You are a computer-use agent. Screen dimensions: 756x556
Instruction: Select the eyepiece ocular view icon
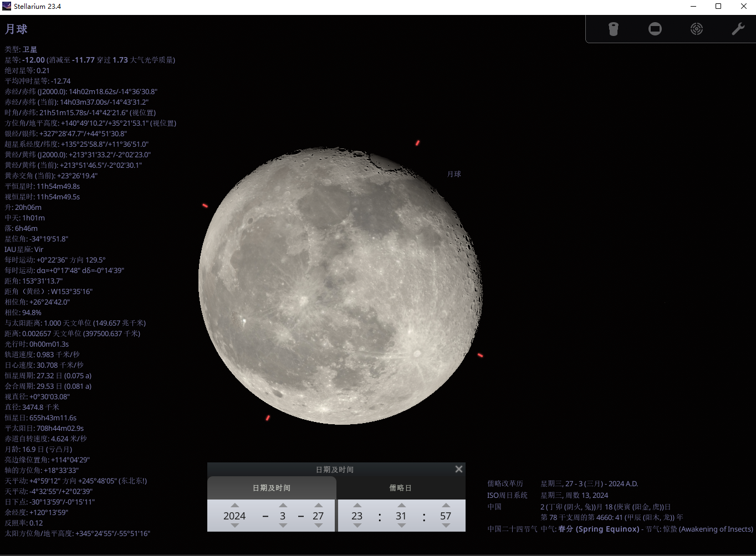(613, 29)
